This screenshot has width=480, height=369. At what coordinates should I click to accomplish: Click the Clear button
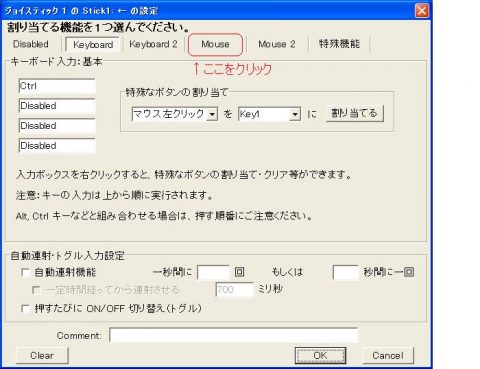[42, 356]
